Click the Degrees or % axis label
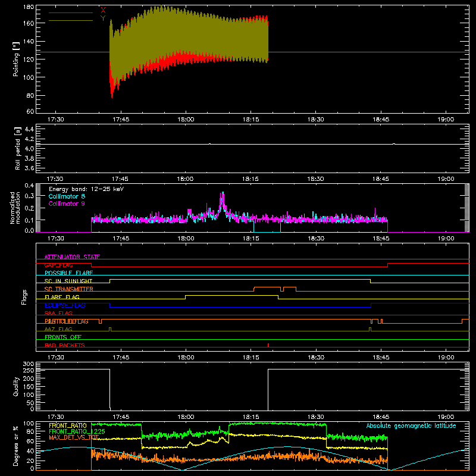Image resolution: width=476 pixels, height=476 pixels. click(16, 446)
